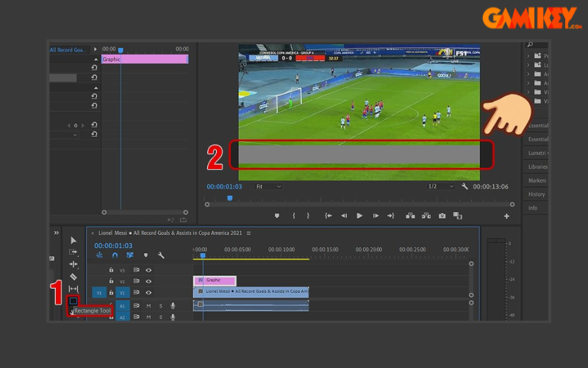
Task: Toggle A1 track targeting
Action: 122,306
